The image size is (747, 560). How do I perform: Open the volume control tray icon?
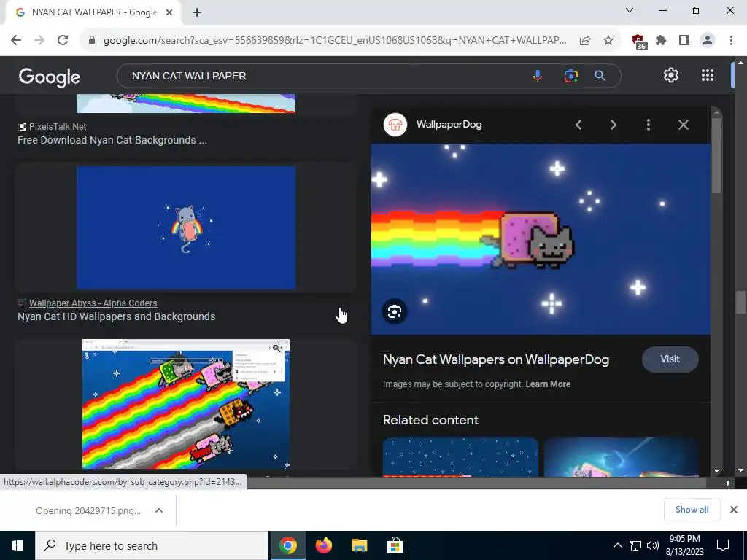pyautogui.click(x=653, y=545)
